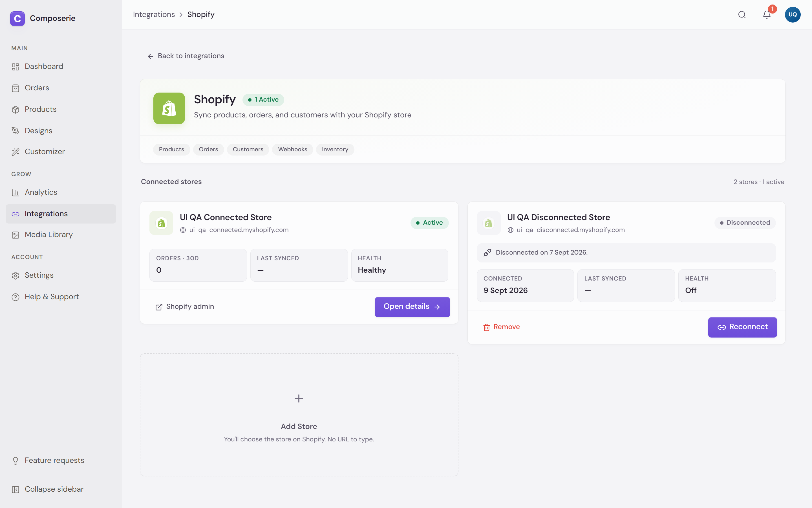
Task: Click the Dashboard grid icon in sidebar
Action: click(x=16, y=67)
